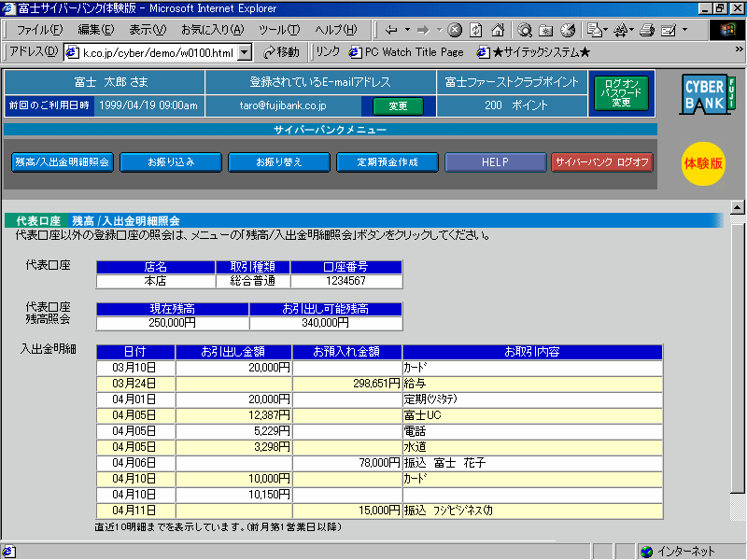
Task: Click the Edit page toolbar icon
Action: pos(669,31)
